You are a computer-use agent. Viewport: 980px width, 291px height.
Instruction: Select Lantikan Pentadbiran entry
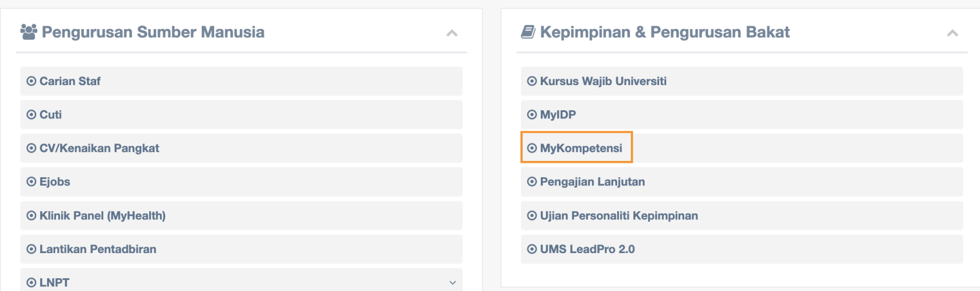click(x=242, y=249)
